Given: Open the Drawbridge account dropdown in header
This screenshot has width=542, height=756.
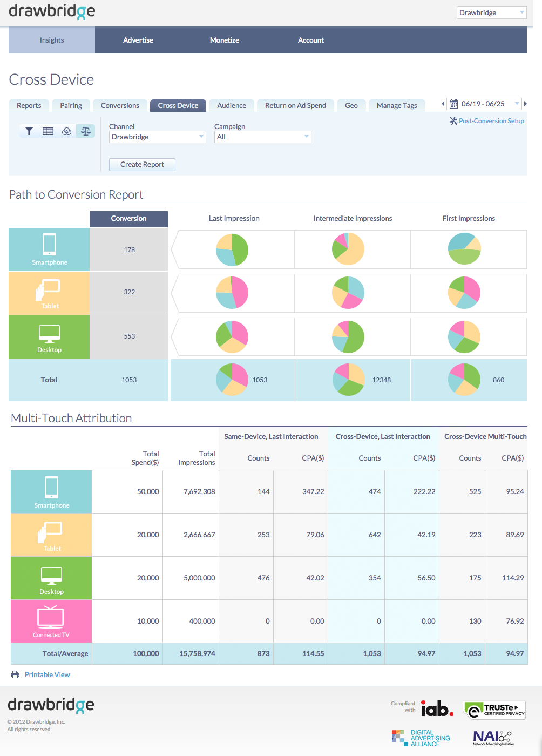Looking at the screenshot, I should [491, 12].
